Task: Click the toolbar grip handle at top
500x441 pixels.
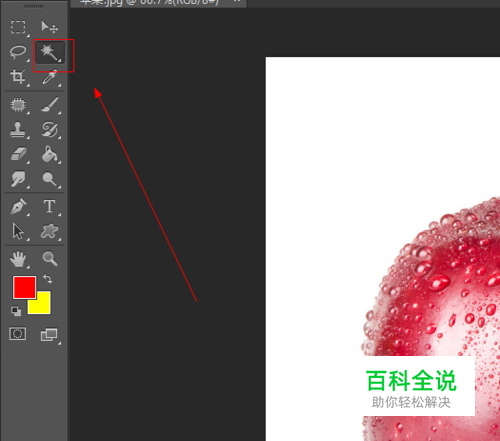Action: [34, 6]
